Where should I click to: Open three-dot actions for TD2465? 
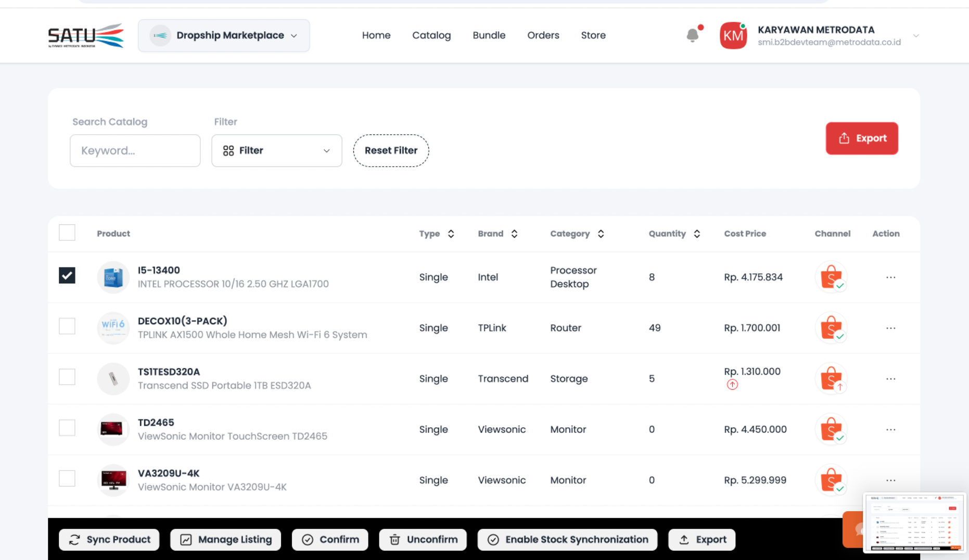(890, 430)
